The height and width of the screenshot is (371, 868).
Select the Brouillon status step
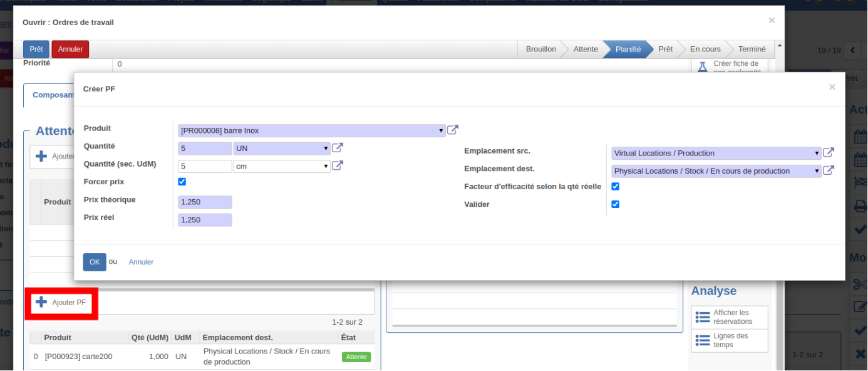click(x=540, y=50)
